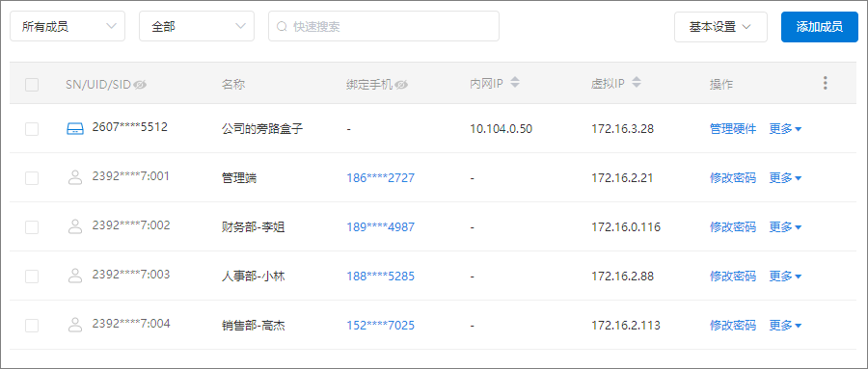Open 更多 menu for 销售部-高杰

(x=785, y=326)
